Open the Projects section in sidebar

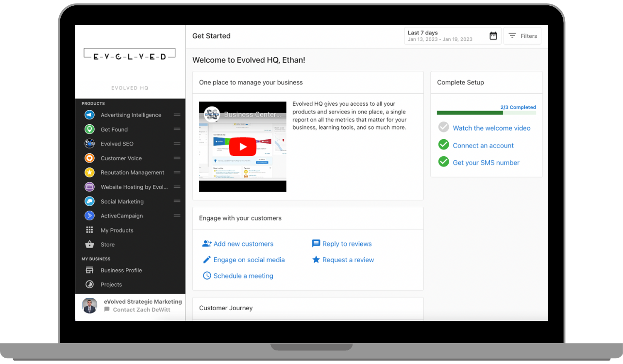click(x=111, y=284)
